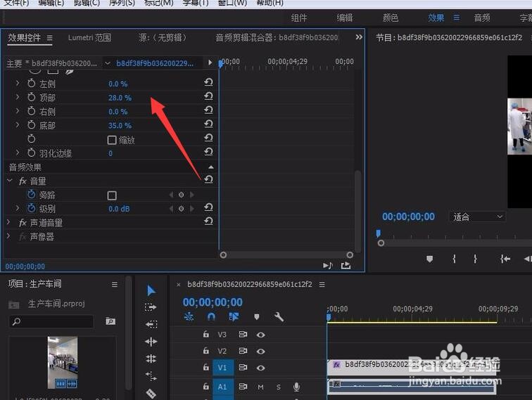Reset the 底部 crop value
The width and height of the screenshot is (532, 400).
(209, 124)
